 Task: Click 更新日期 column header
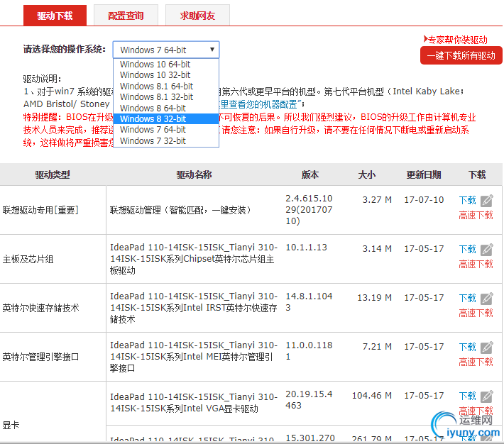[x=424, y=174]
